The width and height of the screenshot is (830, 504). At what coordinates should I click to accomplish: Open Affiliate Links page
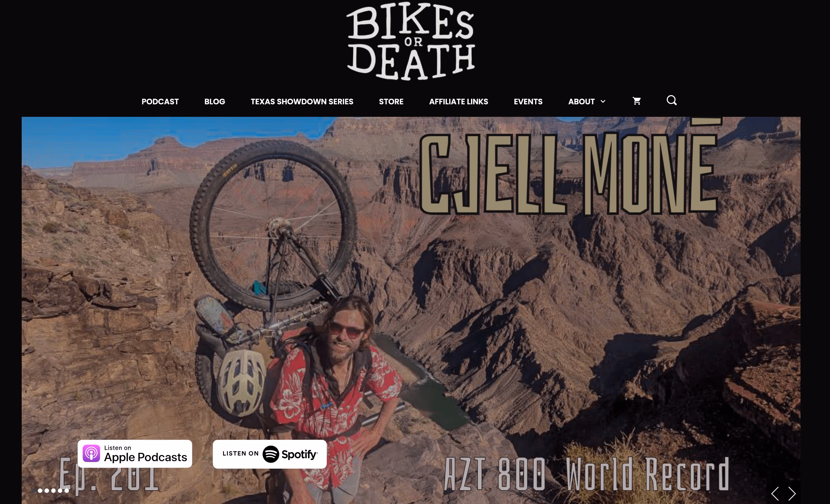pyautogui.click(x=458, y=102)
